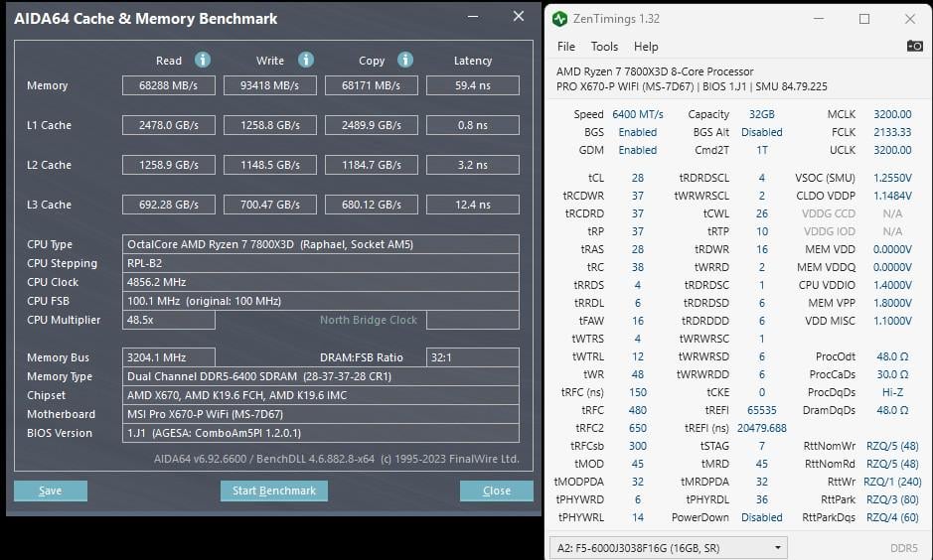Click the Read info icon in AIDA64
933x560 pixels.
coord(203,60)
